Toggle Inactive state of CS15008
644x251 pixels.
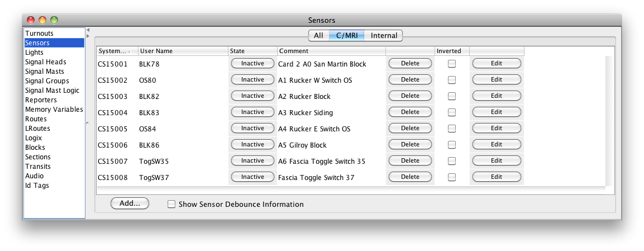coord(252,177)
